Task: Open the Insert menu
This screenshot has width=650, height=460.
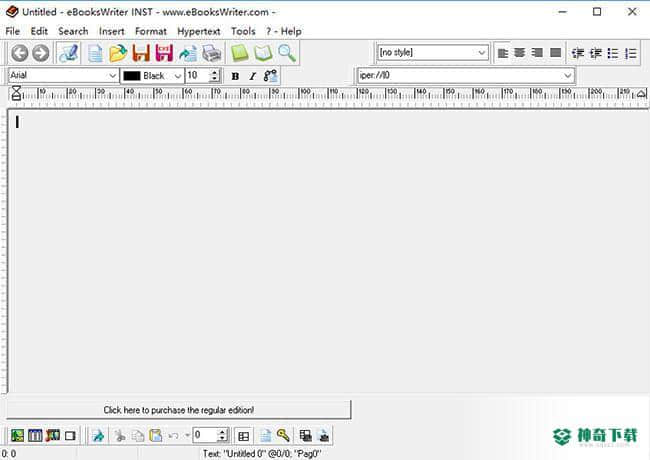Action: [x=112, y=31]
